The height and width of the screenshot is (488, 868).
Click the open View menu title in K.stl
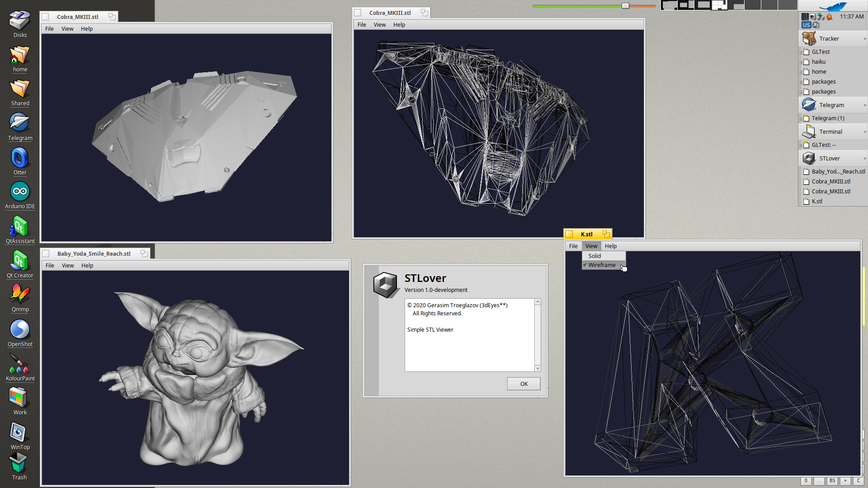click(591, 246)
